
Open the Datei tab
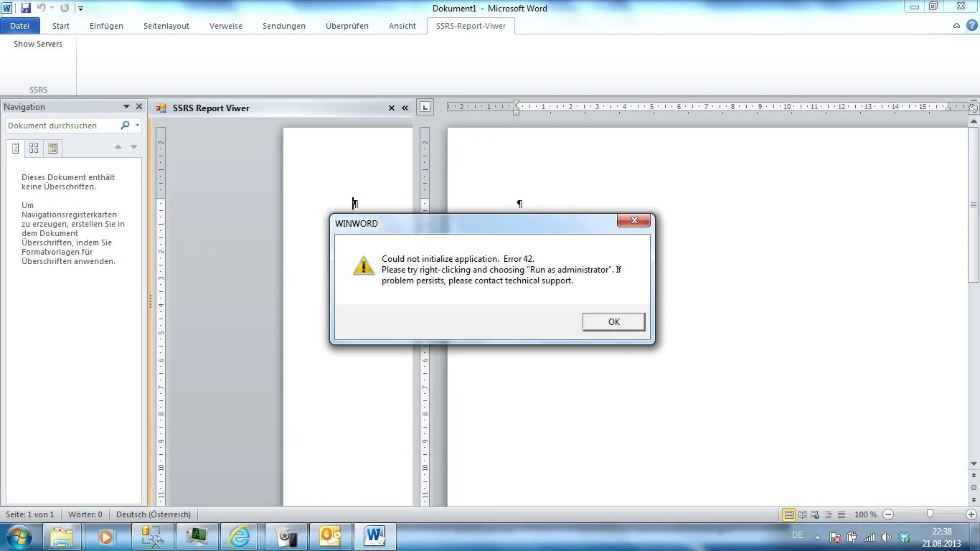20,26
